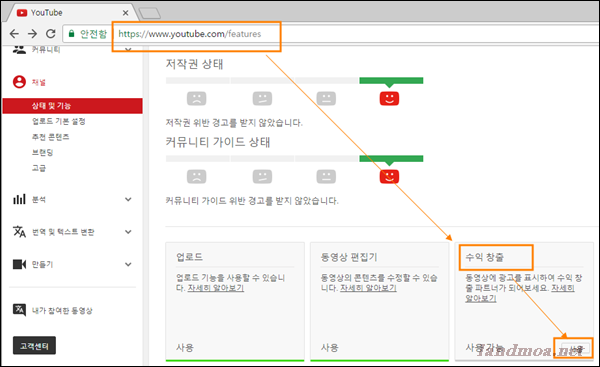Reload the page with refresh icon

pyautogui.click(x=51, y=34)
